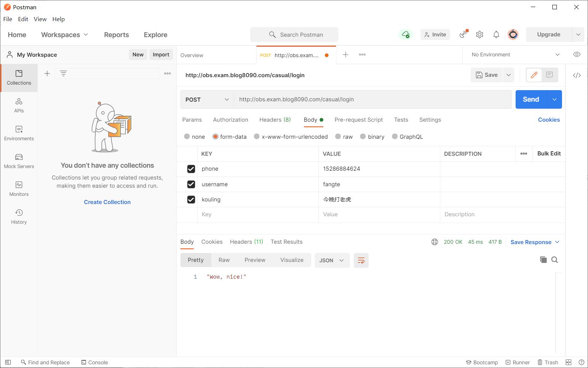Click the blue Send button
The image size is (588, 368).
coord(531,99)
